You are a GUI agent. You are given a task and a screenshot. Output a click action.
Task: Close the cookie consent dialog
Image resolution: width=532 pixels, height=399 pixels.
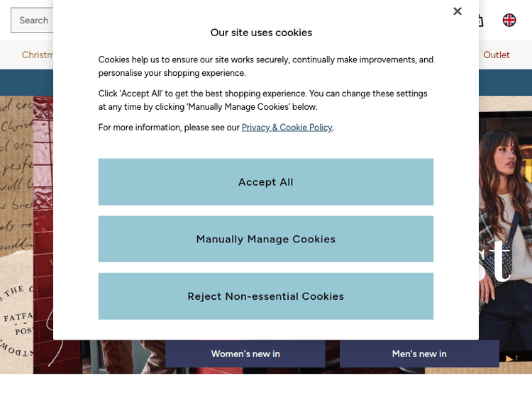(458, 11)
